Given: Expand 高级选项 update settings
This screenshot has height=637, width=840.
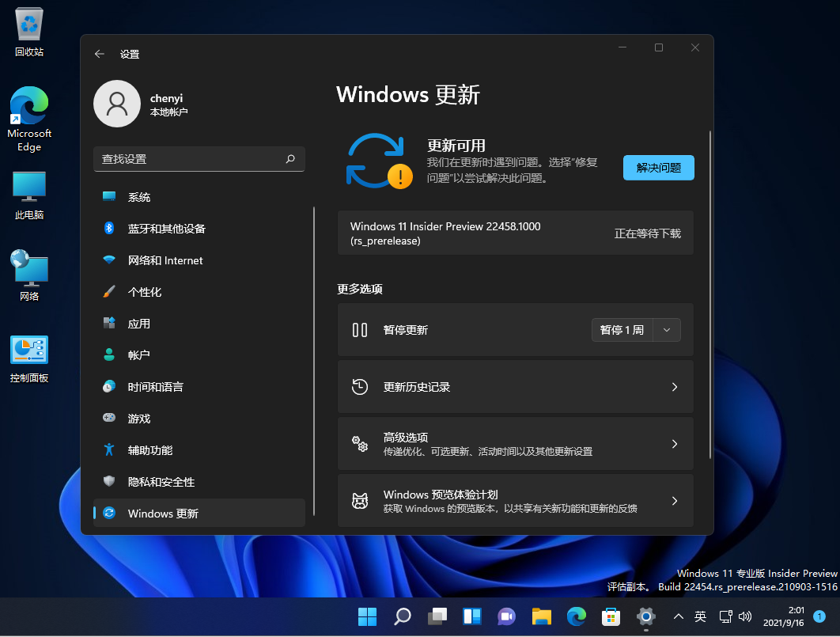Looking at the screenshot, I should [515, 444].
